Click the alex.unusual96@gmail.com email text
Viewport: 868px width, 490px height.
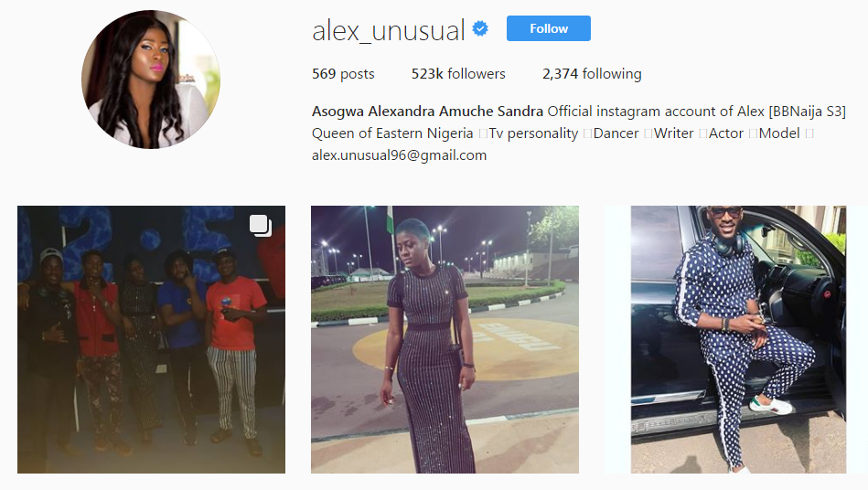pos(399,155)
